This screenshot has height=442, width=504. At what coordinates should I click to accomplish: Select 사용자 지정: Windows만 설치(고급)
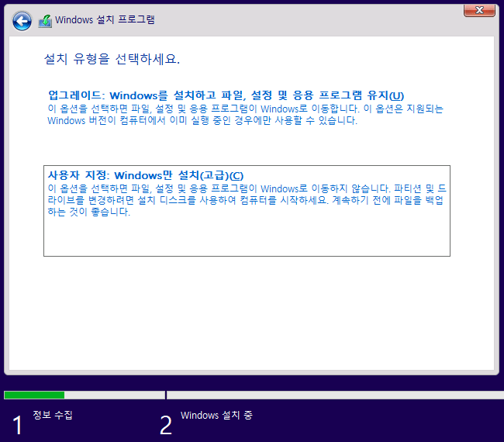[247, 211]
